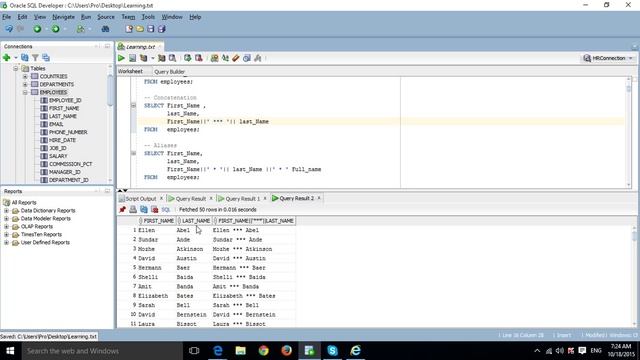Click the Filter funnel icon in Connections panel

tap(36, 58)
